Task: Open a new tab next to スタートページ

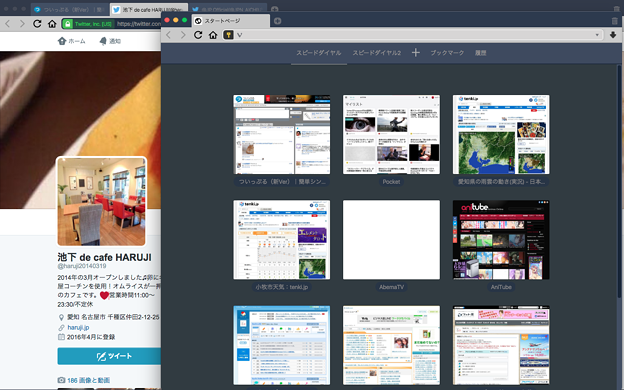Action: (x=277, y=21)
